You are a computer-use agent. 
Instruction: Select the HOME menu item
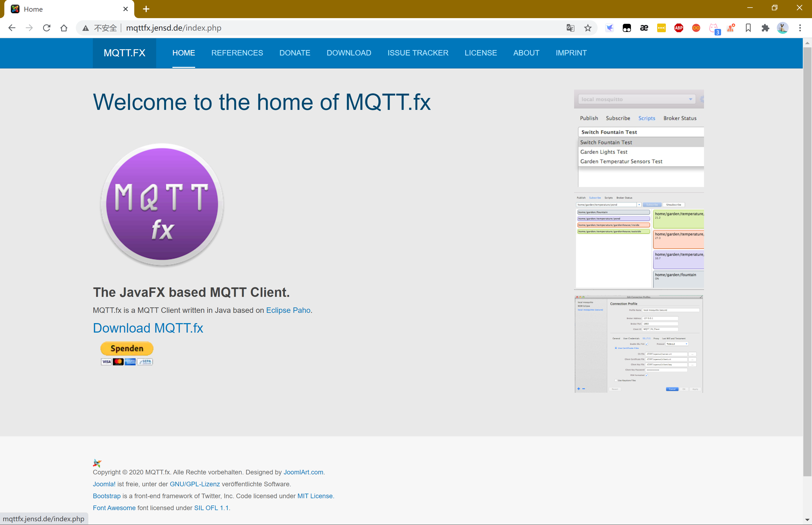[184, 53]
